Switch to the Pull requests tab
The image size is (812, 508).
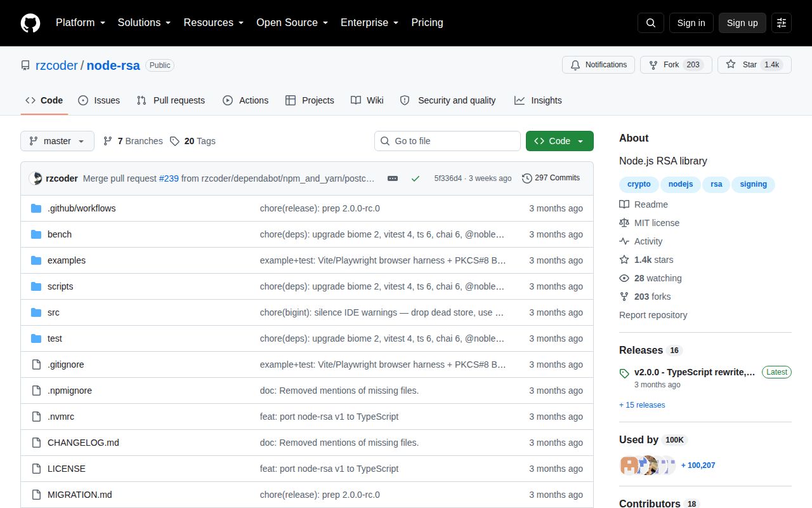click(x=171, y=100)
